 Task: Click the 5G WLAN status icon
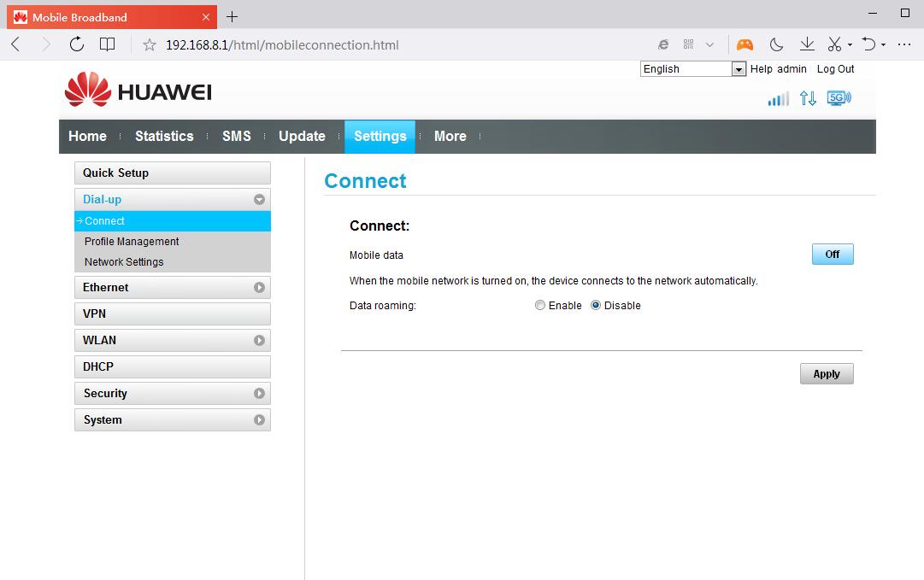(x=839, y=98)
